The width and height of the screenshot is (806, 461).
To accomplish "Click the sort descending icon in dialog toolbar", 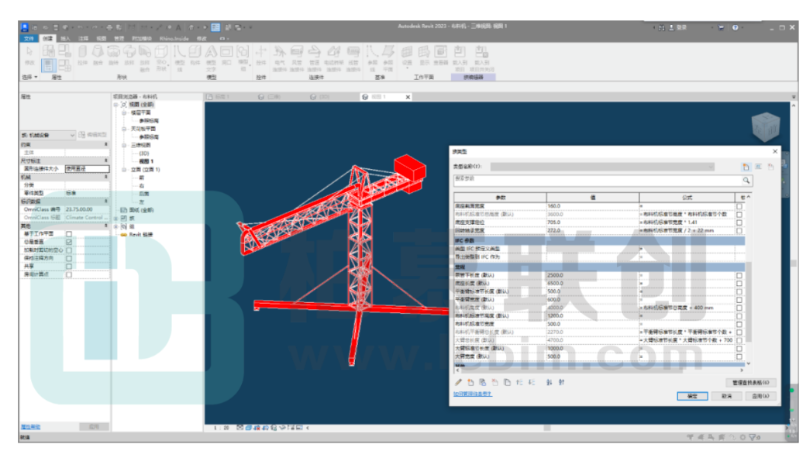I will click(x=561, y=382).
